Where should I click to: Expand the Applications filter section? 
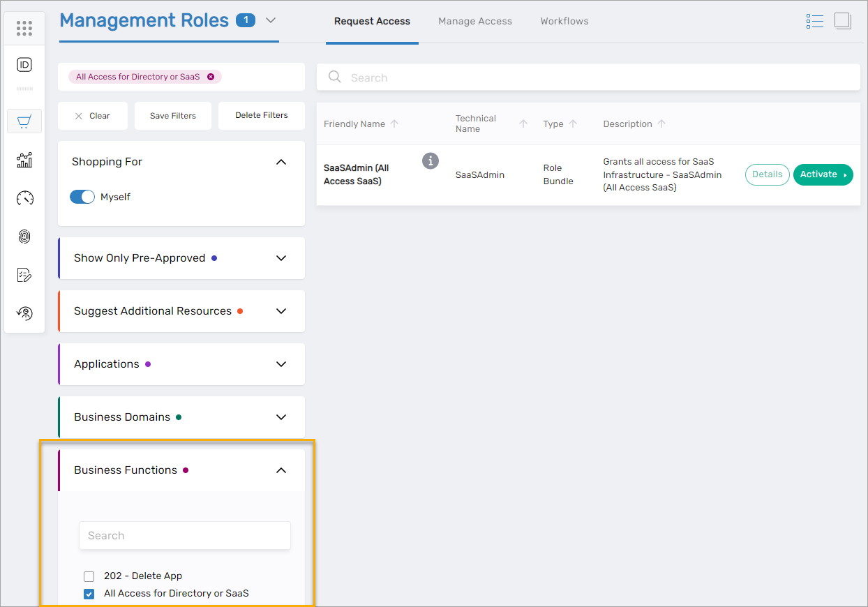pos(281,364)
